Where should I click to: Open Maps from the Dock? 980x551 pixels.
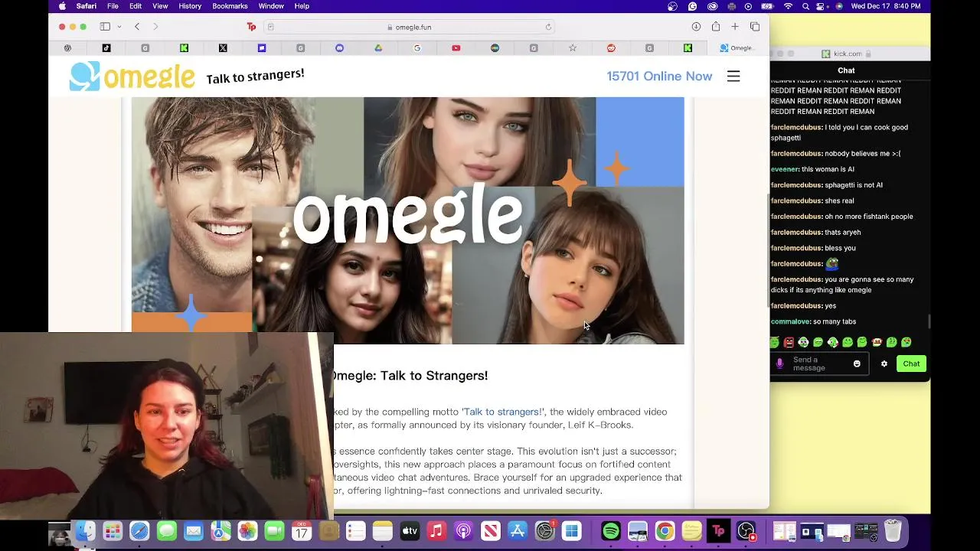pyautogui.click(x=220, y=531)
